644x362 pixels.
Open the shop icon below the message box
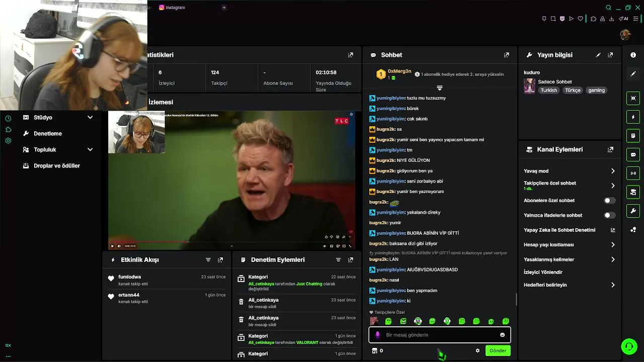pos(374,350)
